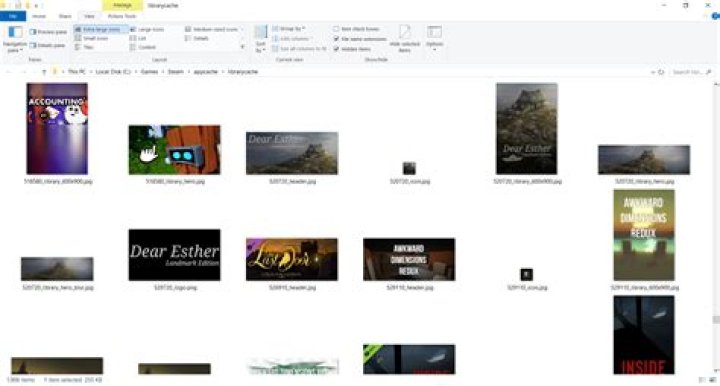
Task: Select INSIDE red-title poster thumbnail
Action: pos(644,335)
